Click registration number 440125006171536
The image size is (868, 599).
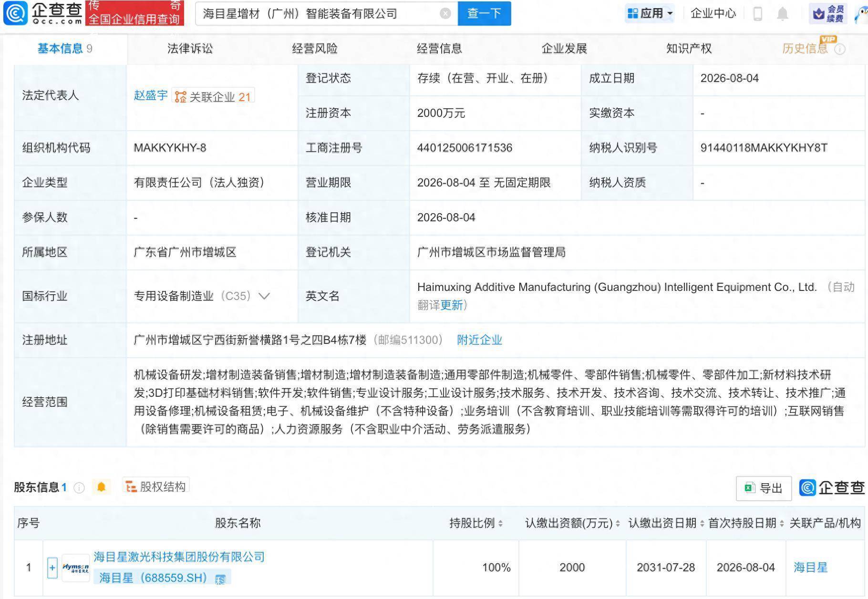click(x=465, y=148)
